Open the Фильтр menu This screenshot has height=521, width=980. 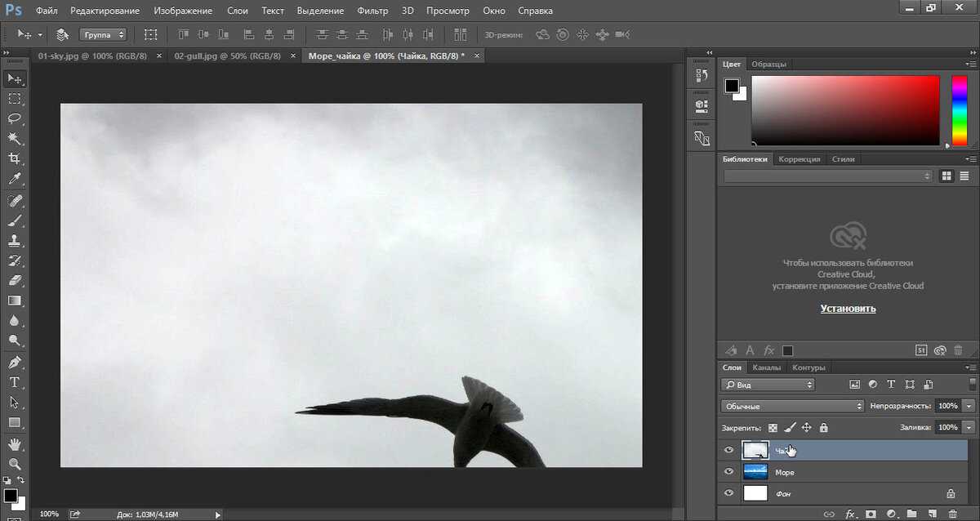pos(372,11)
